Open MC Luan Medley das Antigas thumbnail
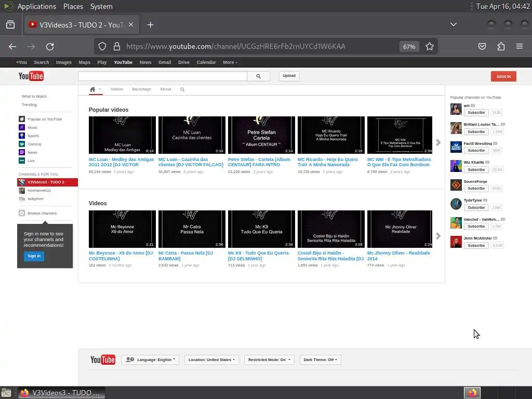This screenshot has height=399, width=532. [122, 135]
